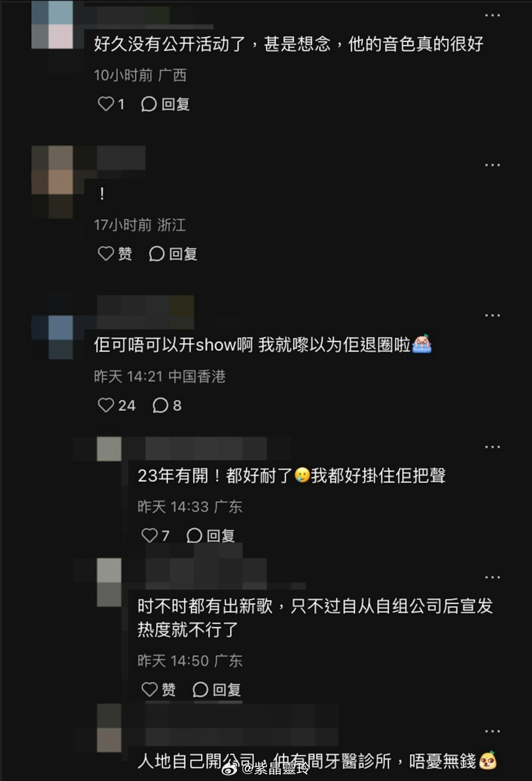Like the 23年有開 reply with 7 likes
Image resolution: width=532 pixels, height=781 pixels.
(x=155, y=535)
